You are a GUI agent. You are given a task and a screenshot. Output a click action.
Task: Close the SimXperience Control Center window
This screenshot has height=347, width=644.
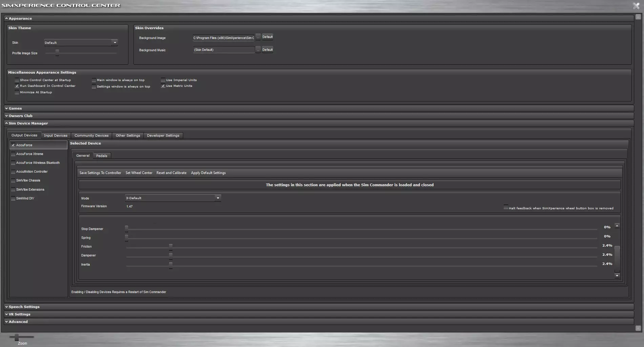coord(636,5)
